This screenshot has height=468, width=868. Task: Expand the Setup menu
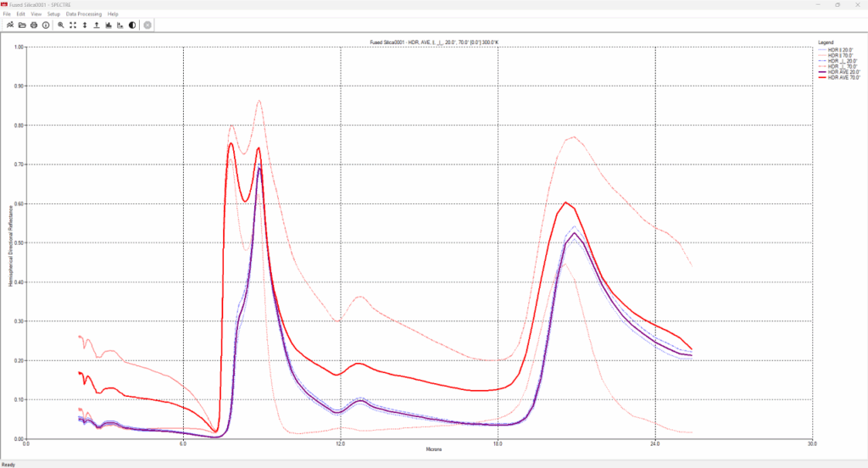(54, 14)
